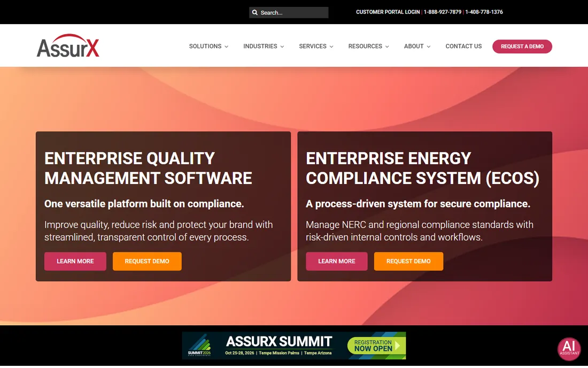Open the AssurX Summit banner

point(294,346)
